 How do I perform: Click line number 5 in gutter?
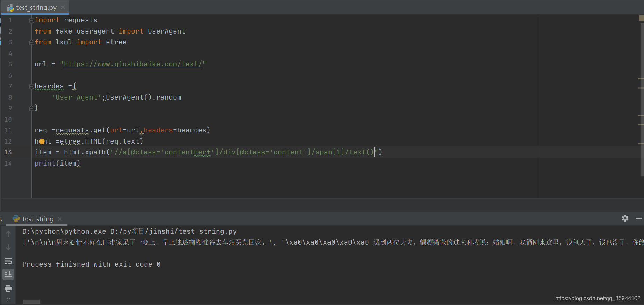10,64
